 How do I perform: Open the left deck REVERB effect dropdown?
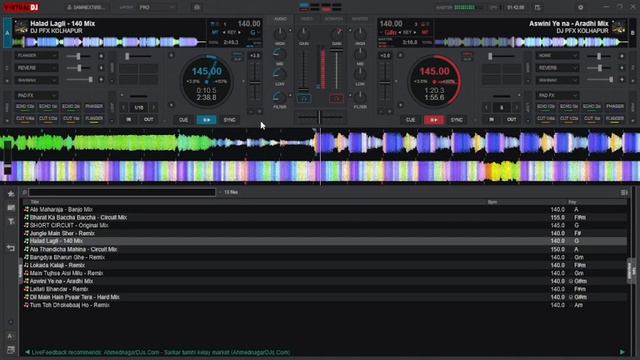pyautogui.click(x=36, y=68)
